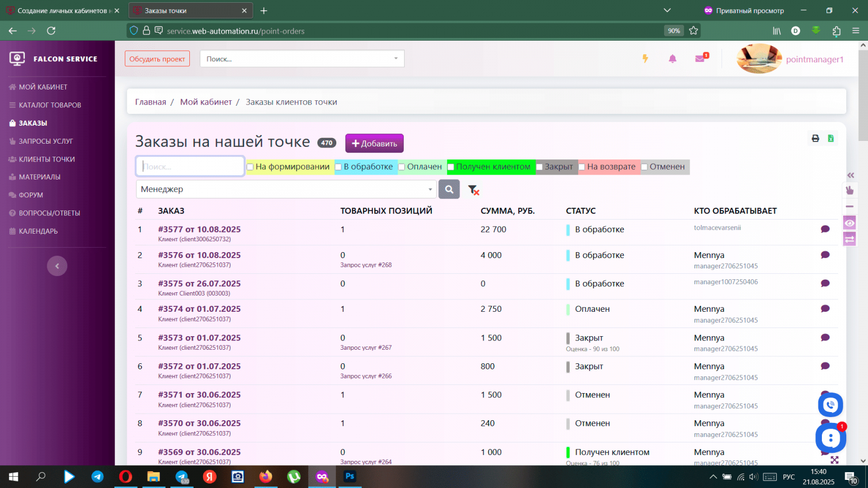Go to 'КАТАЛОГ ТОВАРОВ' sidebar item

[x=45, y=105]
